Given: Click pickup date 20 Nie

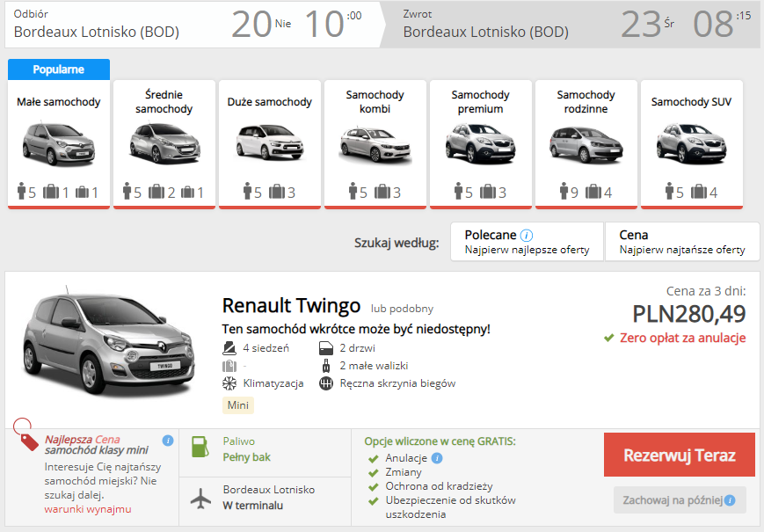Looking at the screenshot, I should [261, 25].
